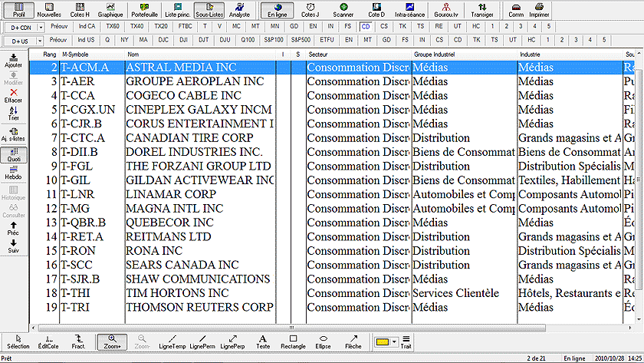Image resolution: width=644 pixels, height=363 pixels.
Task: Open the Trait line style button
Action: (406, 342)
